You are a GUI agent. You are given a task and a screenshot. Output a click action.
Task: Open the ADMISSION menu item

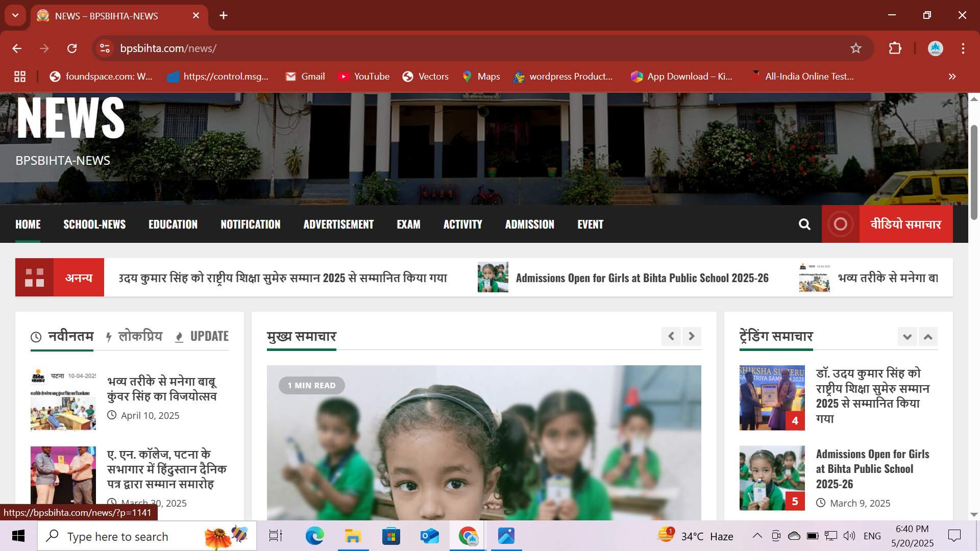(530, 224)
